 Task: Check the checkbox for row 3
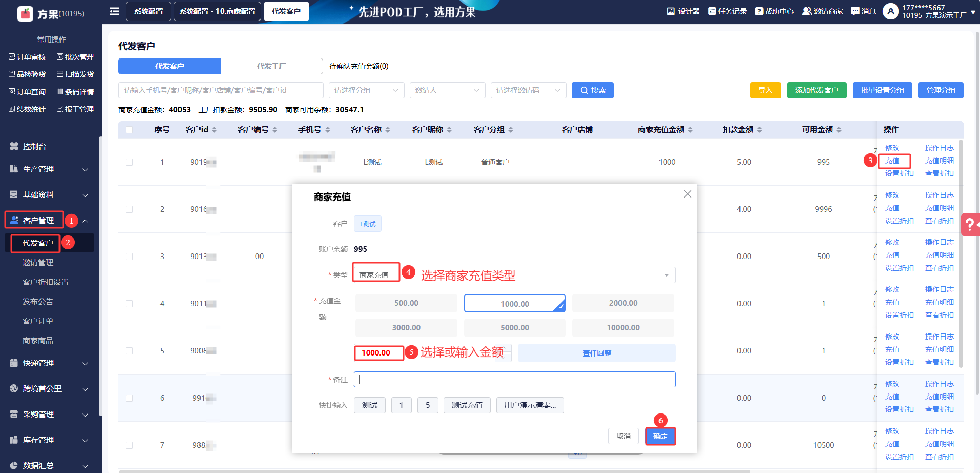click(129, 257)
